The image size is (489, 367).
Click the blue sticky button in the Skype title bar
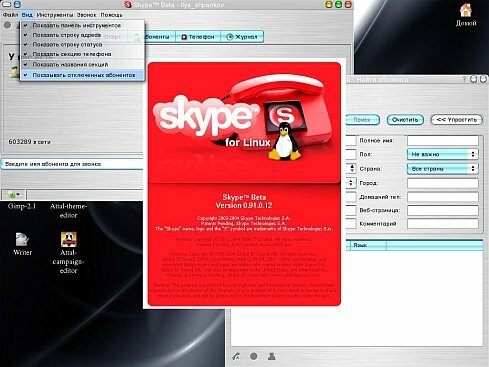(17, 4)
